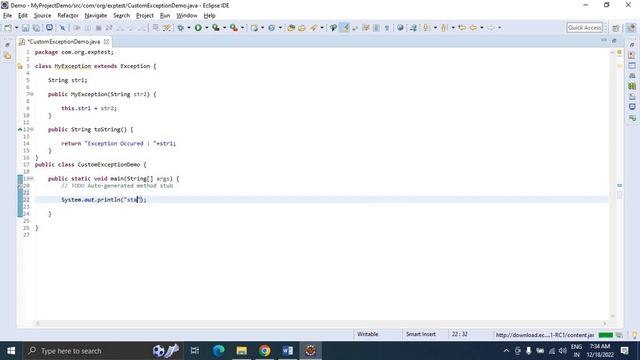Click the Debug bug toolbar icon

180,28
